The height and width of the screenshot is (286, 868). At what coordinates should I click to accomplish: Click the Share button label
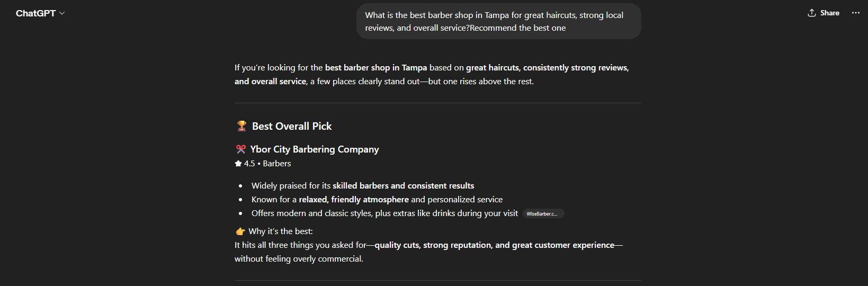829,13
